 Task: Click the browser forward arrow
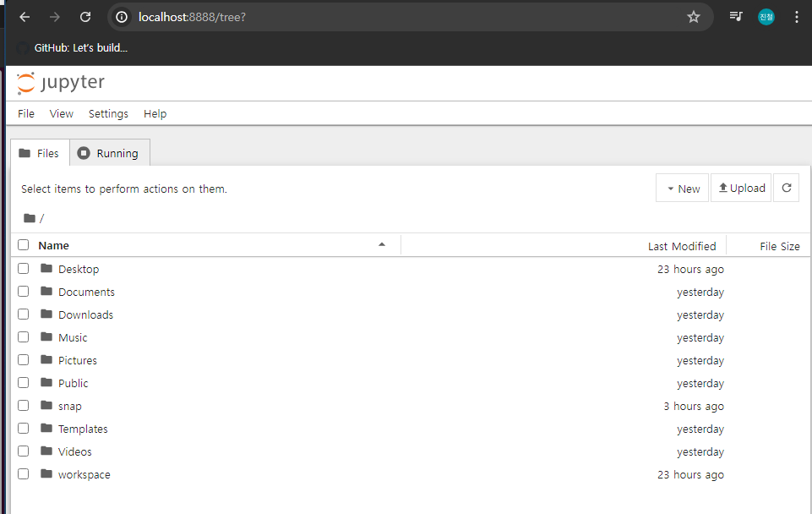pyautogui.click(x=54, y=17)
